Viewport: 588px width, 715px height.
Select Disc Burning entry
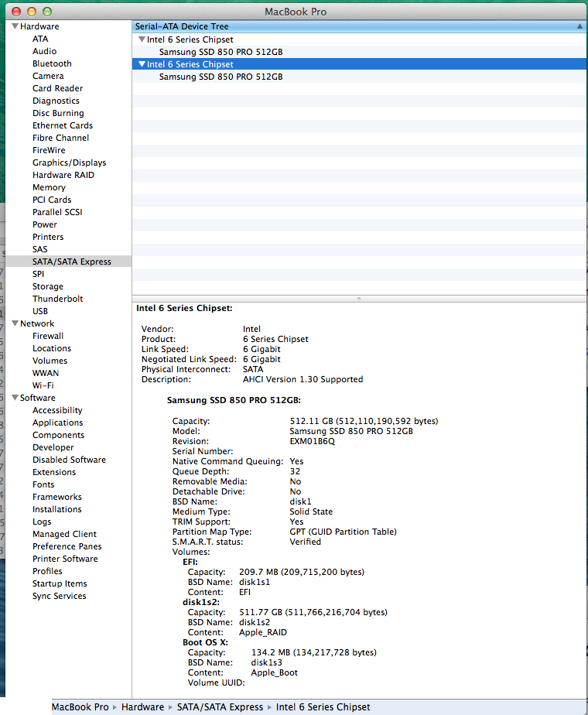point(58,113)
